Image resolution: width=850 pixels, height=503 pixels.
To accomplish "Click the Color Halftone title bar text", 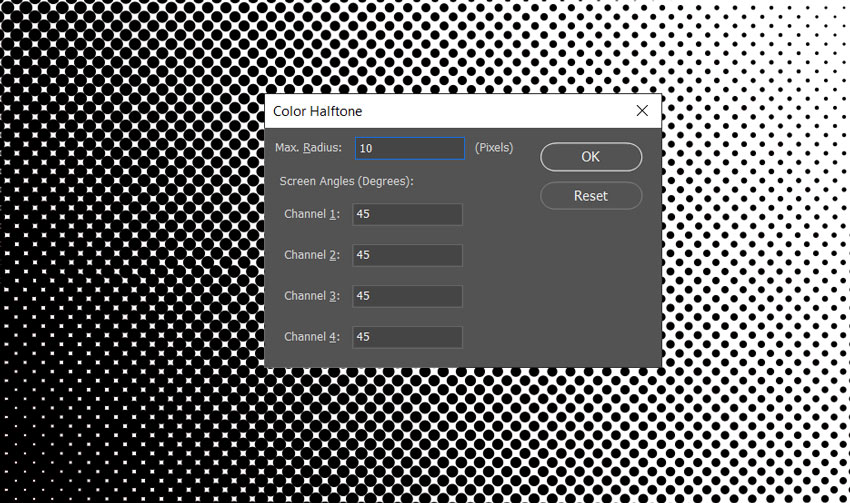I will click(x=318, y=111).
